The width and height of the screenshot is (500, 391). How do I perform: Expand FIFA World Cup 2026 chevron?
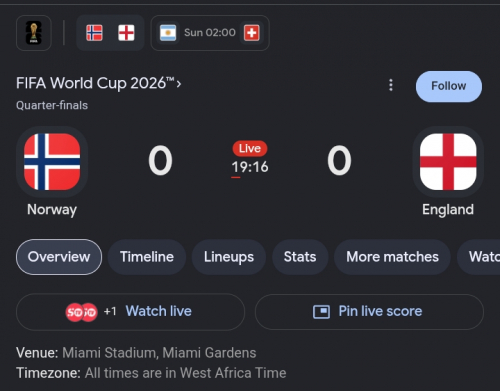[x=179, y=84]
